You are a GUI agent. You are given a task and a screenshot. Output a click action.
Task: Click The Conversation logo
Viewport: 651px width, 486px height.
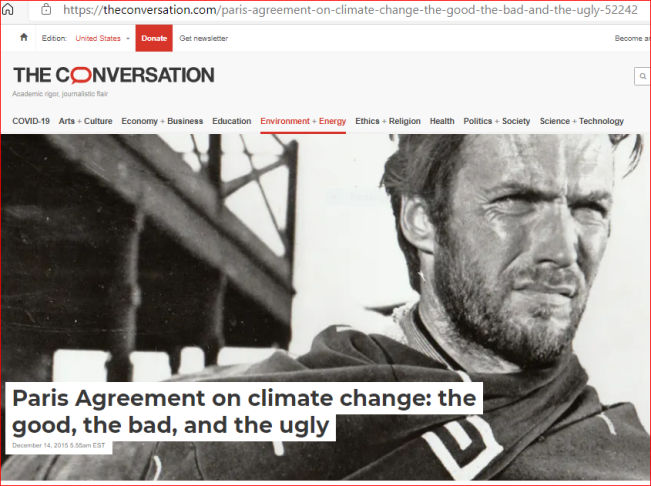(x=114, y=75)
